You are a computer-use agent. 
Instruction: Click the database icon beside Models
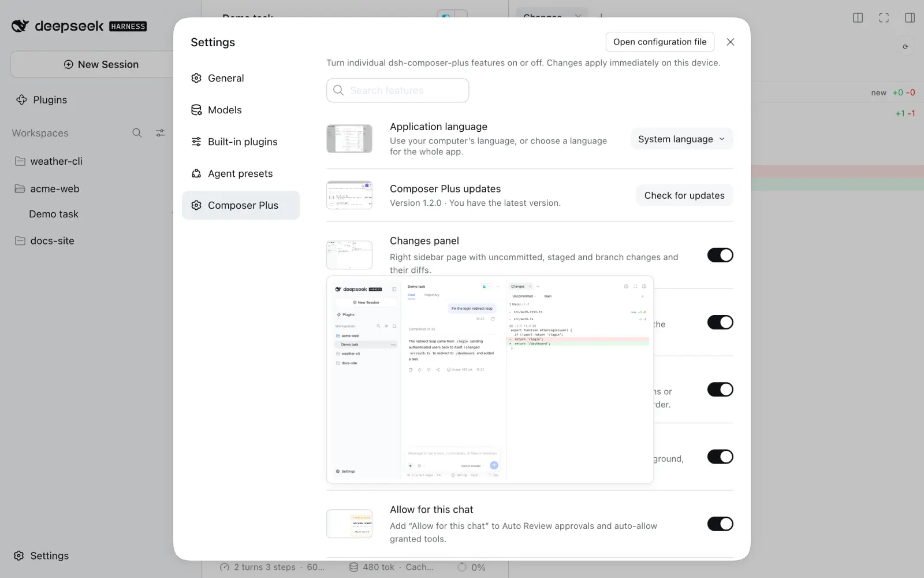(x=196, y=110)
